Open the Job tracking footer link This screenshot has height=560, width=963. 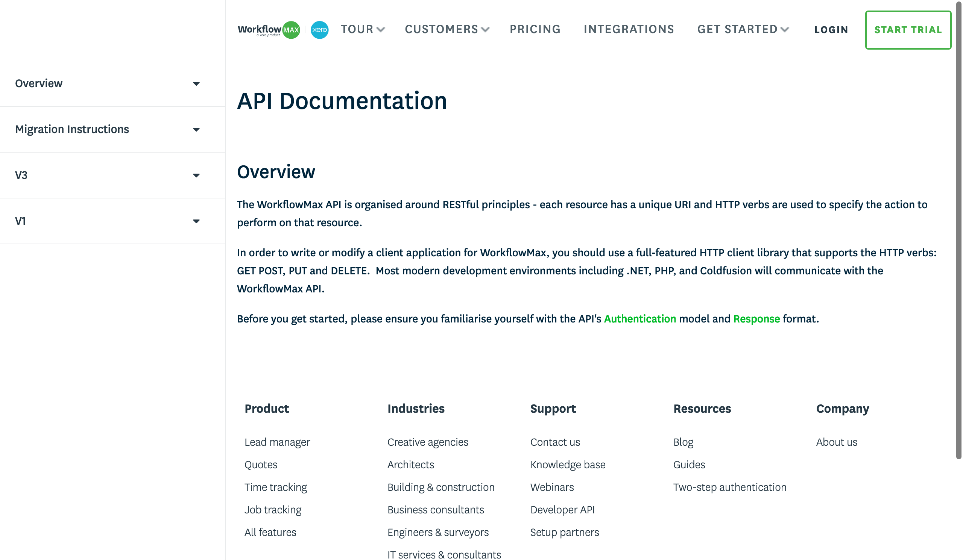point(273,510)
